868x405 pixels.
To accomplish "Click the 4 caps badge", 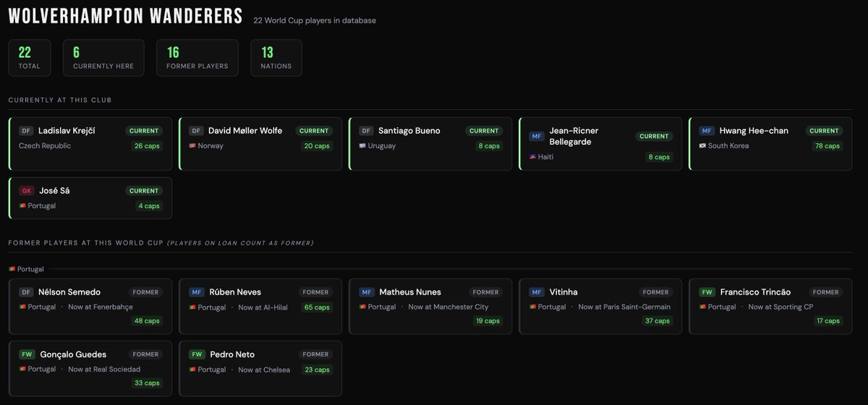I will [x=148, y=205].
